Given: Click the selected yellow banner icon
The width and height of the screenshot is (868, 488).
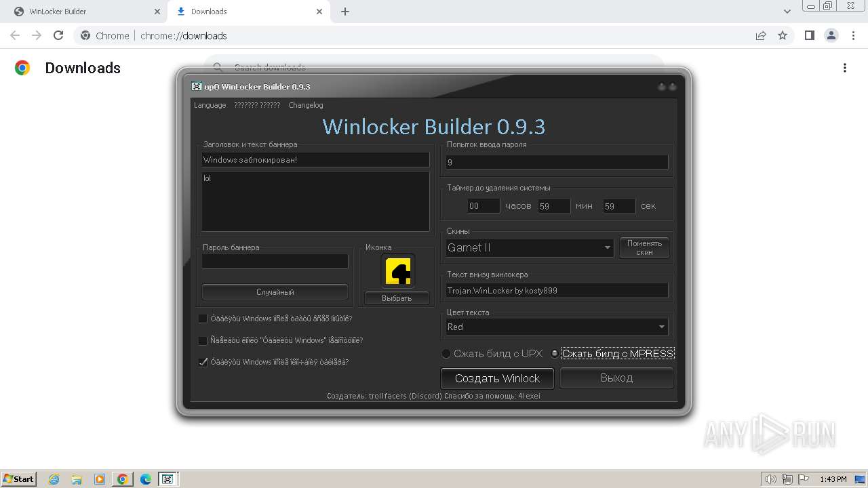Looking at the screenshot, I should [x=397, y=271].
